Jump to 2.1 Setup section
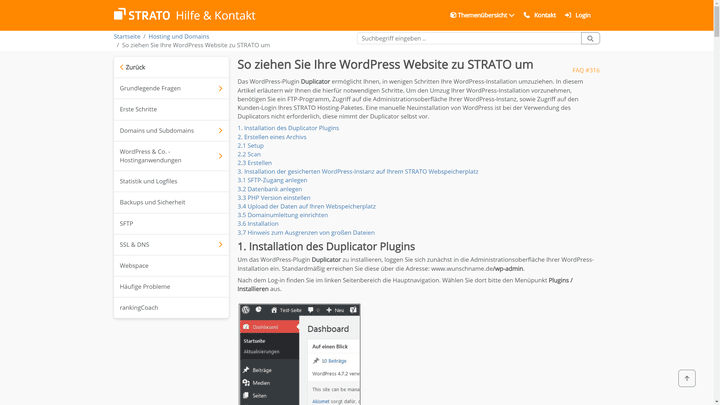 point(250,146)
